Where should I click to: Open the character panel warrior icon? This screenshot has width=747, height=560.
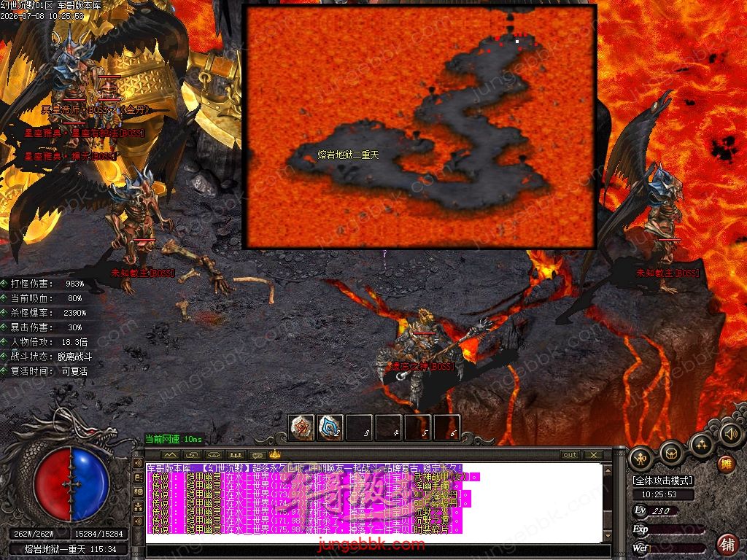(x=640, y=459)
